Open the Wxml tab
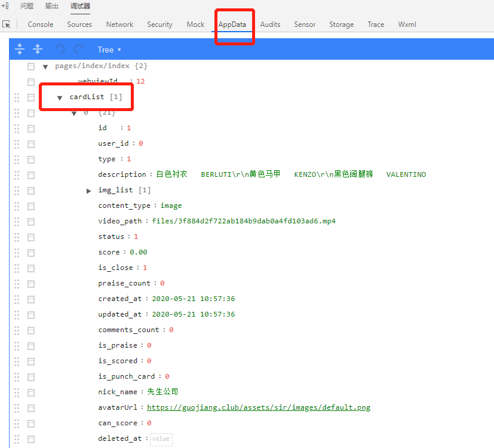494x448 pixels. [407, 24]
